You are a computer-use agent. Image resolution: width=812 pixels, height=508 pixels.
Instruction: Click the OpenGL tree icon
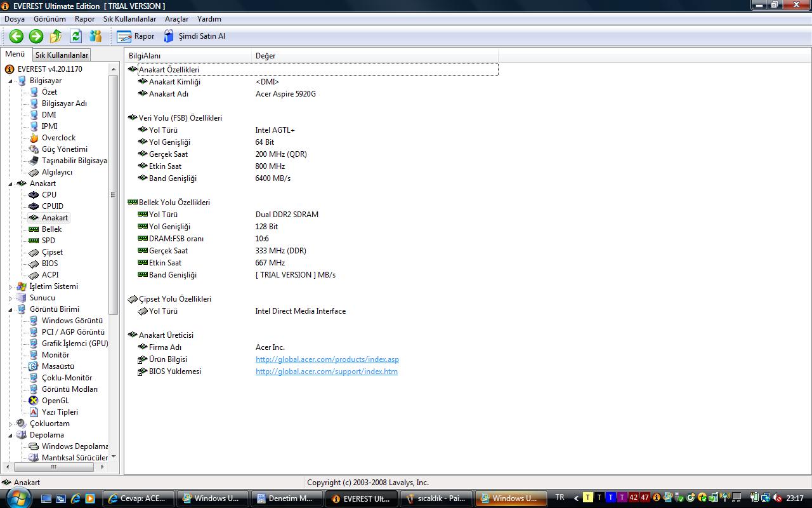[34, 401]
